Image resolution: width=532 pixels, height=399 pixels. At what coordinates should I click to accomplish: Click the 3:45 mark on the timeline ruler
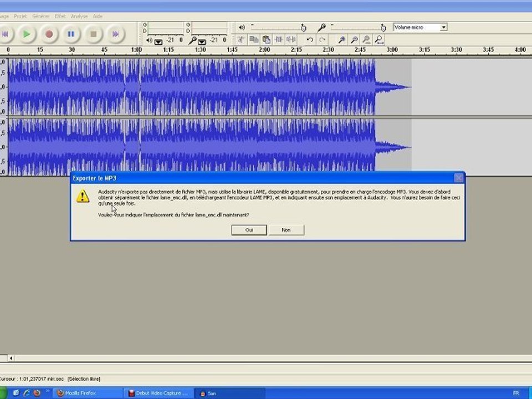click(x=488, y=49)
